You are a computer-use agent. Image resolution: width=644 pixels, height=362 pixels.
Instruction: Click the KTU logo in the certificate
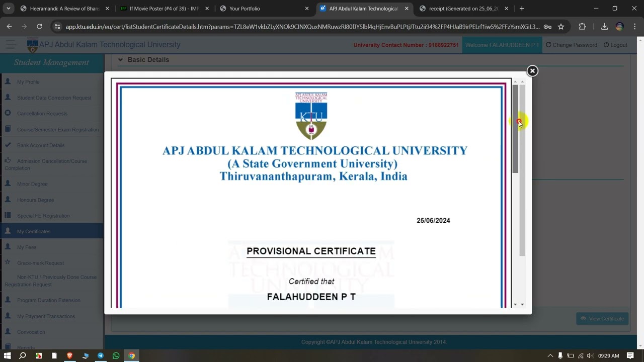point(311,116)
